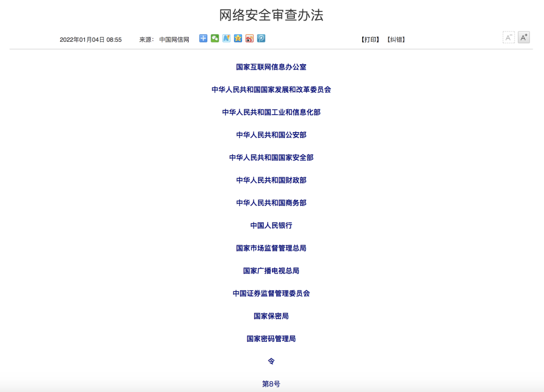Image resolution: width=544 pixels, height=392 pixels.
Task: Select the line 国家保密局
Action: pyautogui.click(x=271, y=316)
